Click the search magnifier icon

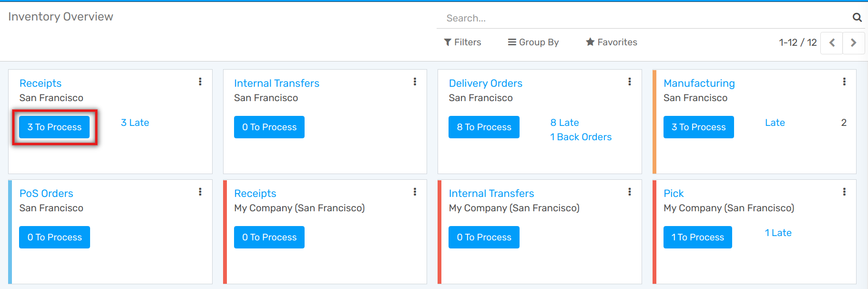[x=857, y=18]
